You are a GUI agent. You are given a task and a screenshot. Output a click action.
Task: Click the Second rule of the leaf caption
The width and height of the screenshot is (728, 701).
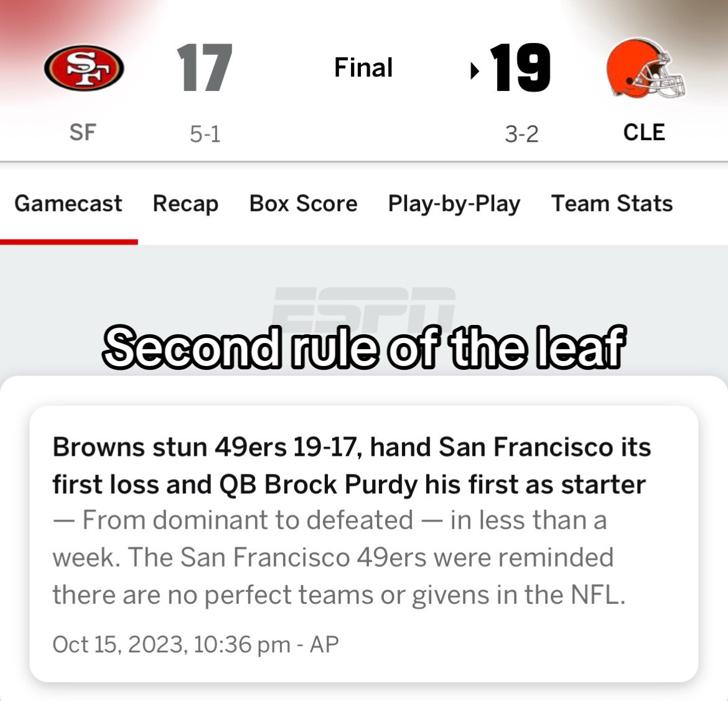(365, 347)
